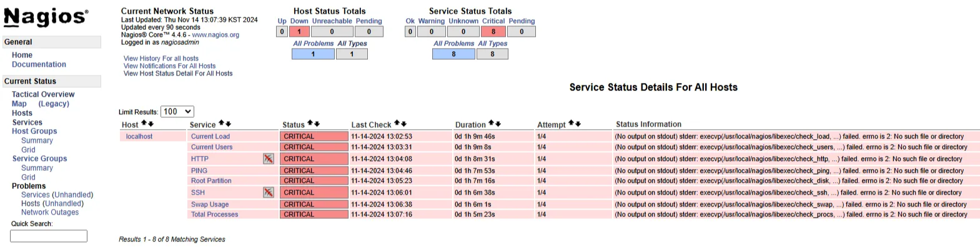This screenshot has width=980, height=247.
Task: Click notifications-disabled icon on SSH row
Action: click(269, 192)
